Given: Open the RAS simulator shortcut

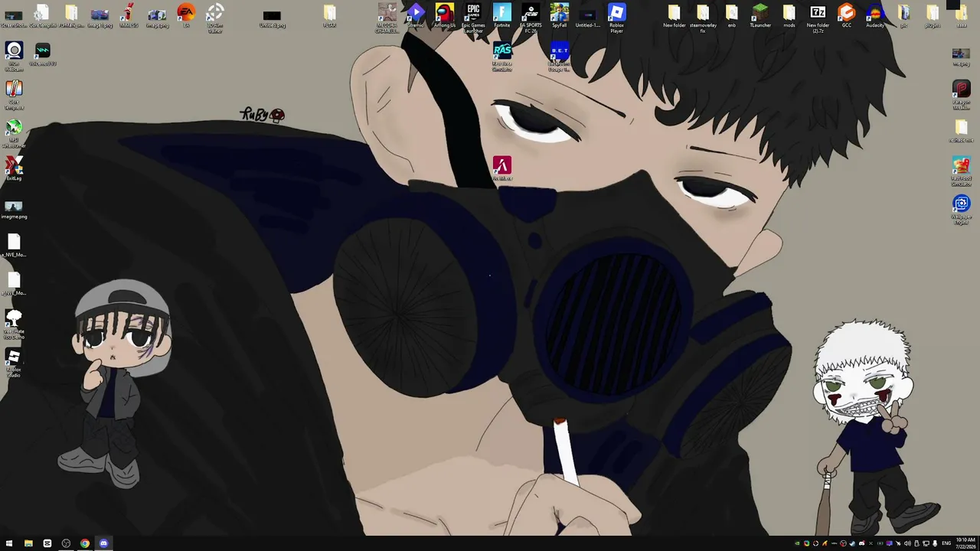Looking at the screenshot, I should click(x=501, y=57).
